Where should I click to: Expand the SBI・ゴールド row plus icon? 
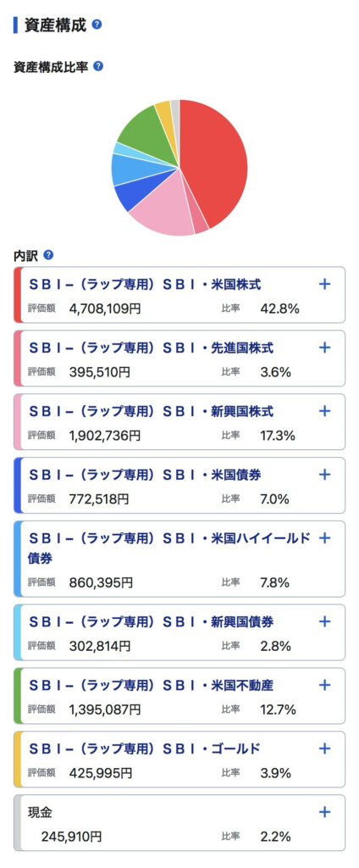tap(324, 748)
